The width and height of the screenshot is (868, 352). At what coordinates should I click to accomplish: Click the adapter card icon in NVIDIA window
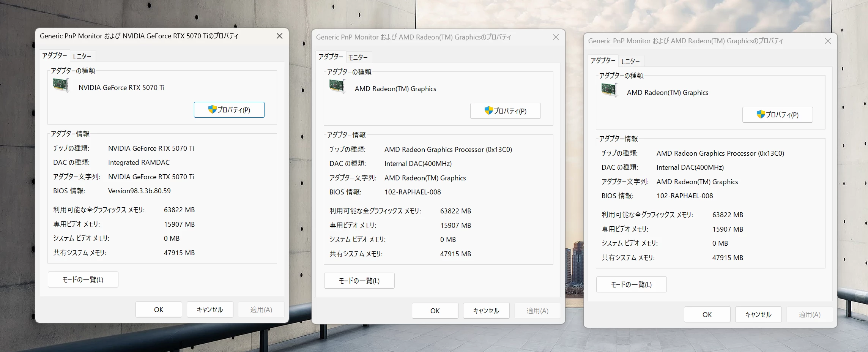(61, 85)
